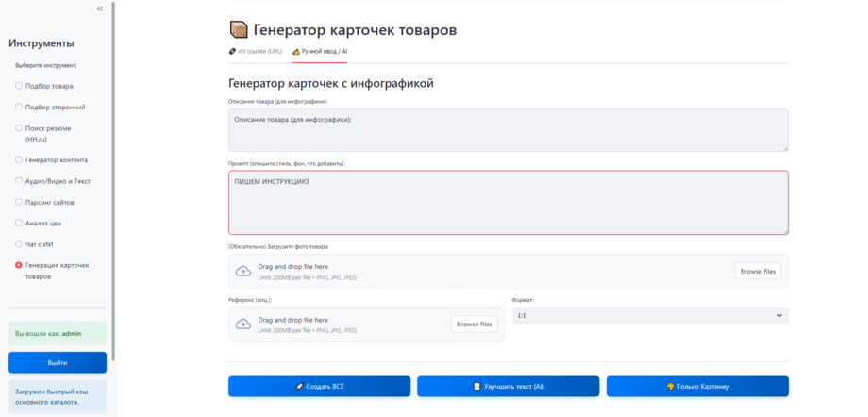The width and height of the screenshot is (868, 417).
Task: Switch to the Ручной ввод / AI tab
Action: click(x=320, y=52)
